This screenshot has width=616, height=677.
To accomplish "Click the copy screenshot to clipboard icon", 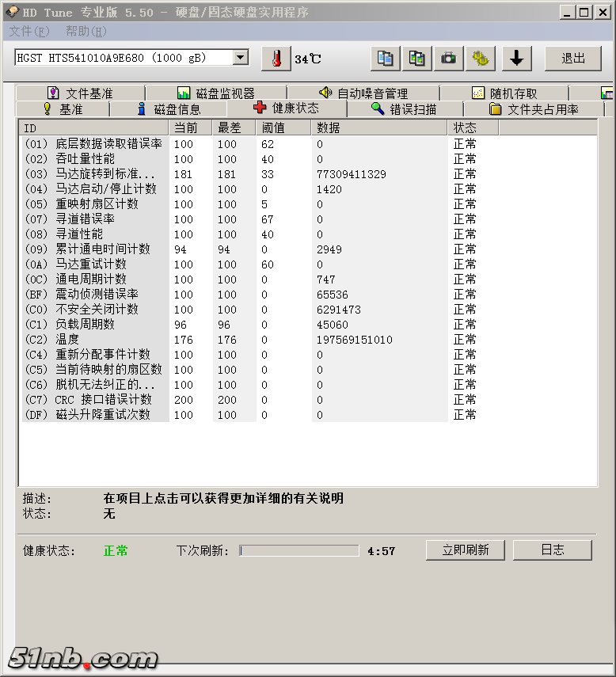I will pyautogui.click(x=416, y=59).
